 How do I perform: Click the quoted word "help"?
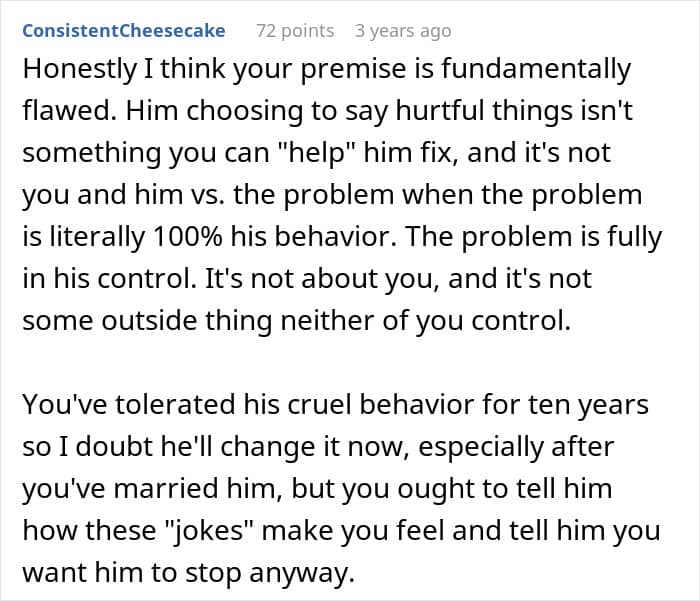(316, 153)
